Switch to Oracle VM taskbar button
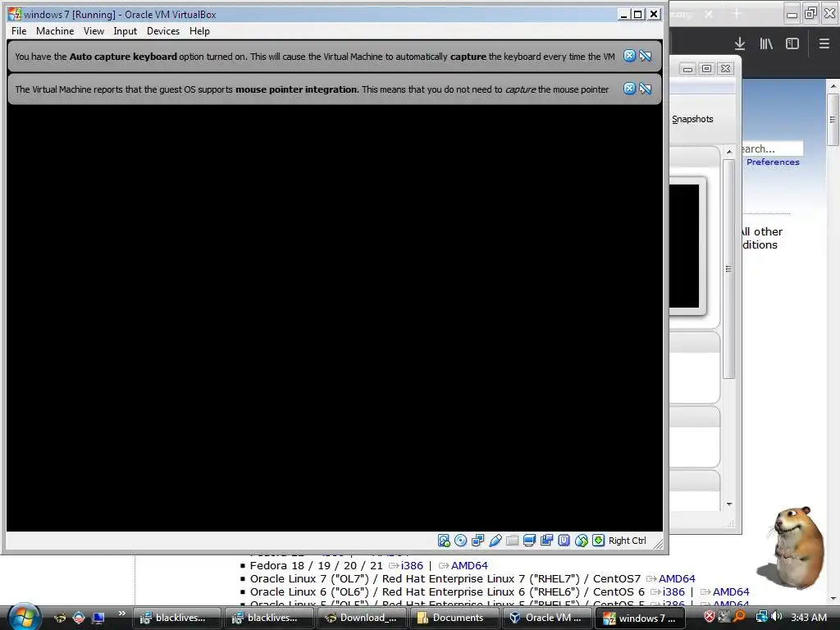 click(546, 618)
